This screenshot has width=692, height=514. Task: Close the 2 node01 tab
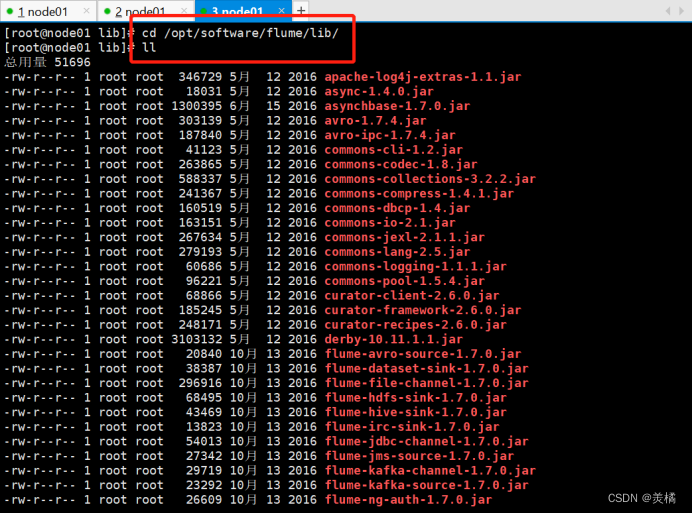pyautogui.click(x=184, y=11)
